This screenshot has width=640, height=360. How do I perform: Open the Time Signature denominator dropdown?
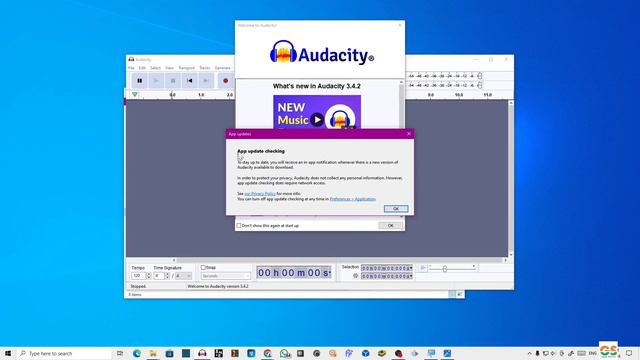183,276
